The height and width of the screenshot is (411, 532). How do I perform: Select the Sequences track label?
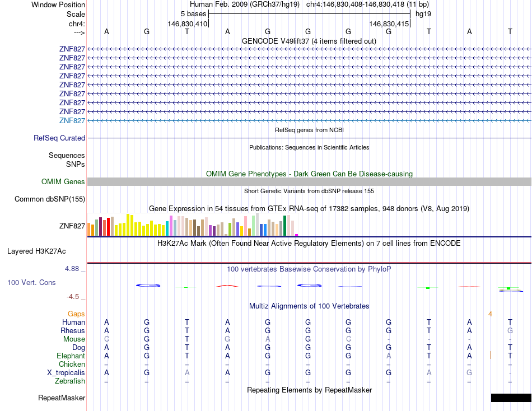(x=67, y=156)
